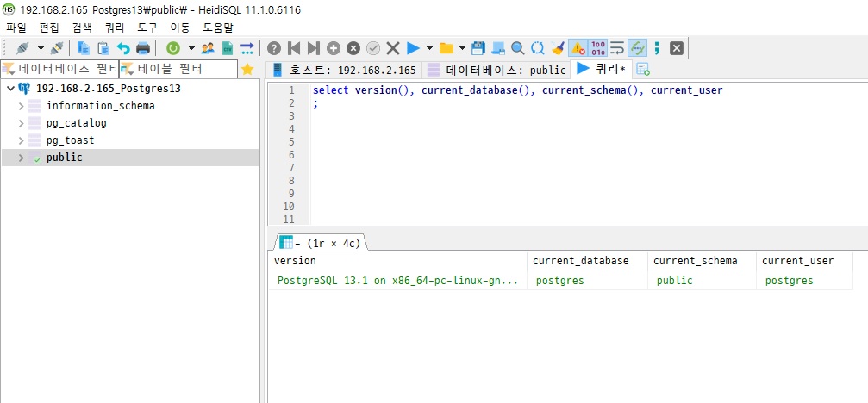Viewport: 868px width, 403px height.
Task: Collapse the 192.168.2.165_Postgres13 tree node
Action: click(x=10, y=89)
